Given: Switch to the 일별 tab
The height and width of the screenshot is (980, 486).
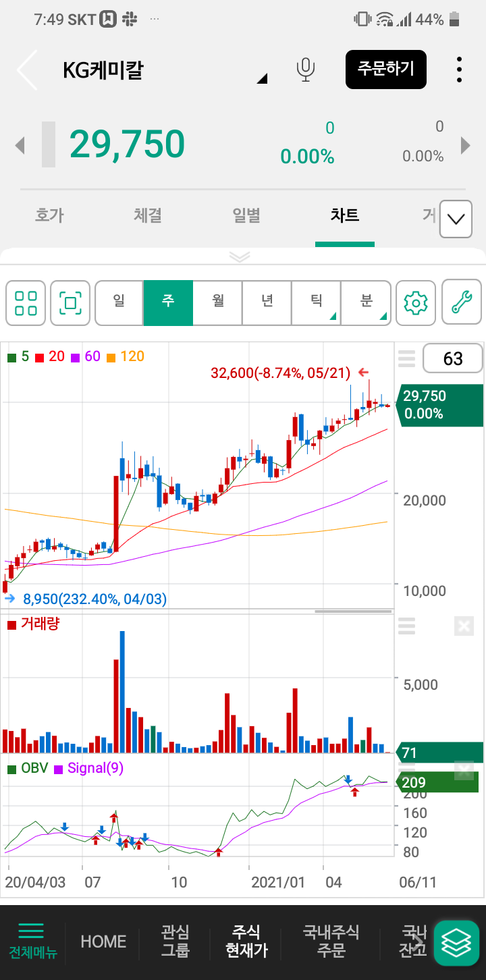Looking at the screenshot, I should click(246, 215).
